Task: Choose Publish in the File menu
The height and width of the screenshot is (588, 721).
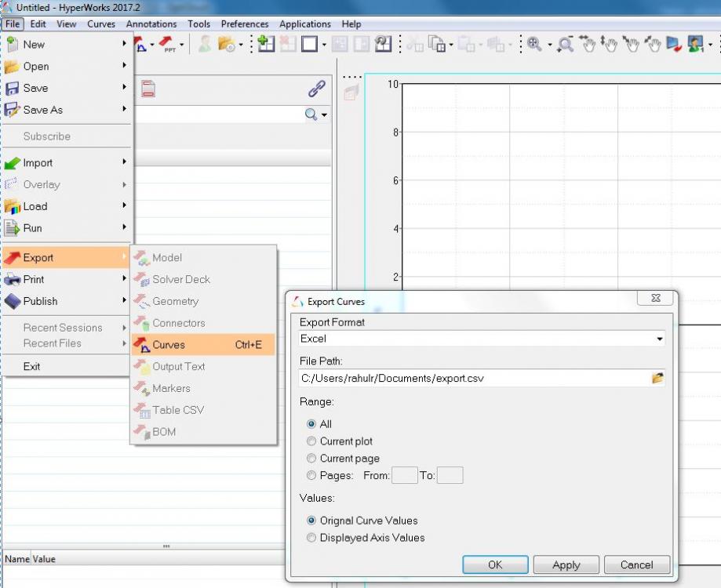Action: click(67, 301)
